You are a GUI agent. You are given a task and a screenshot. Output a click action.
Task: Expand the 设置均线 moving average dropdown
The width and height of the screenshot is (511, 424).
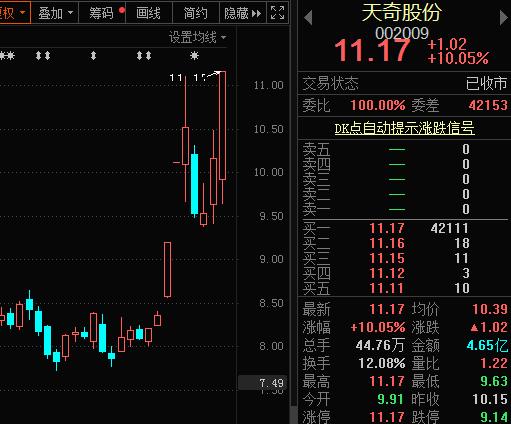[197, 37]
